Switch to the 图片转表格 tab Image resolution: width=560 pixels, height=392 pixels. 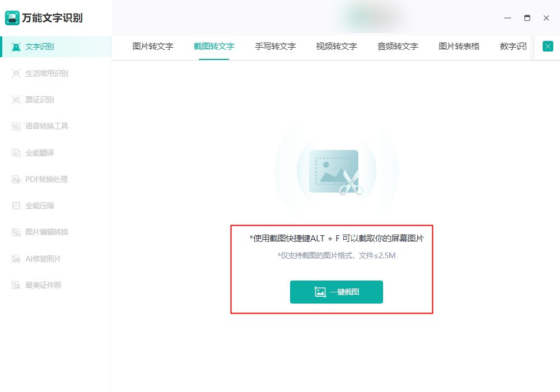(459, 47)
